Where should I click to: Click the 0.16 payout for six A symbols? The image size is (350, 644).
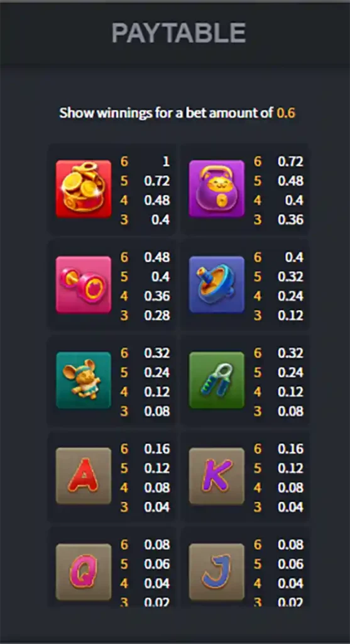pyautogui.click(x=157, y=448)
